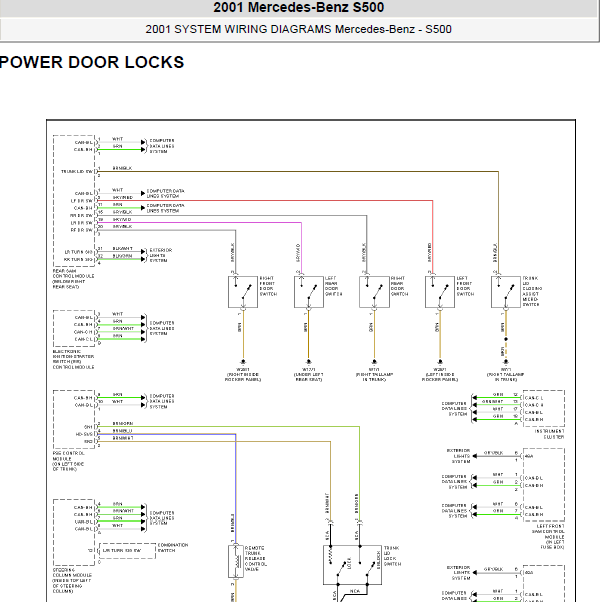This screenshot has width=600, height=602.
Task: Click the 'TRUNK LID LOCK SWITCH' label
Action: 392,556
